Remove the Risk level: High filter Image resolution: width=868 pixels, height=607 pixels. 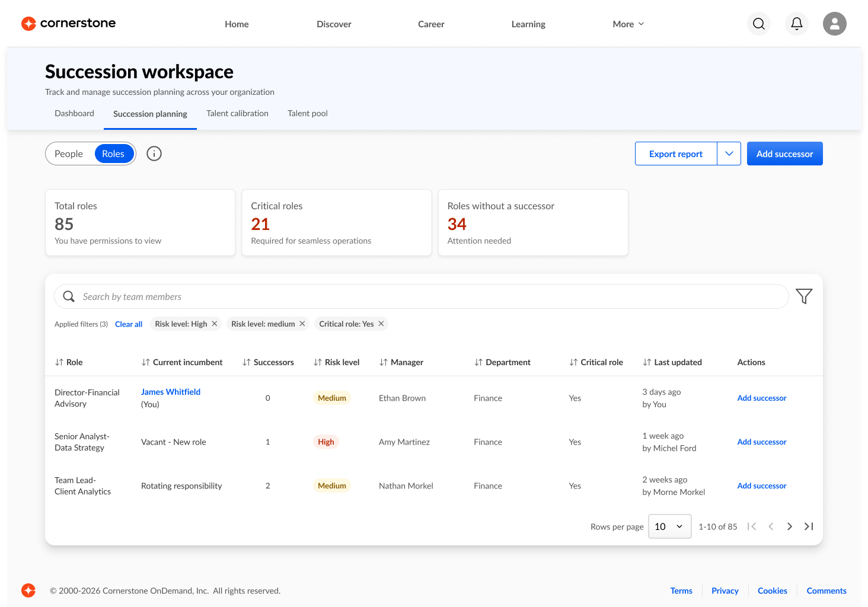(x=215, y=324)
